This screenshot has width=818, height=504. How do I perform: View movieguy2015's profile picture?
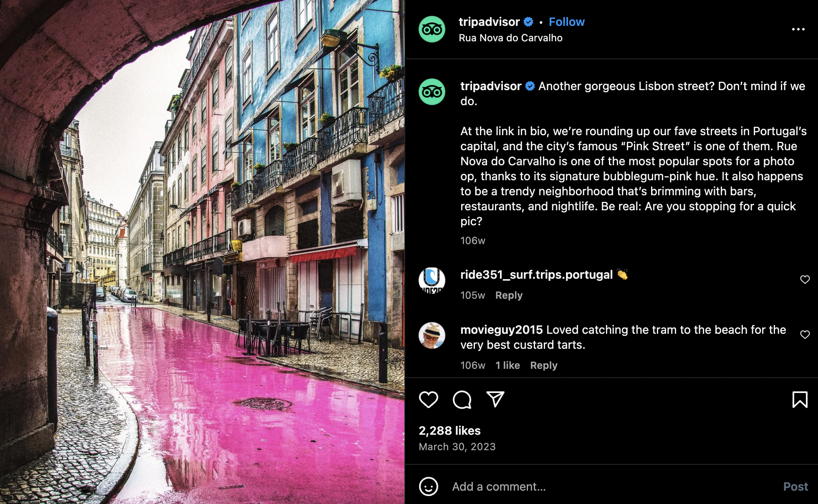pos(432,335)
